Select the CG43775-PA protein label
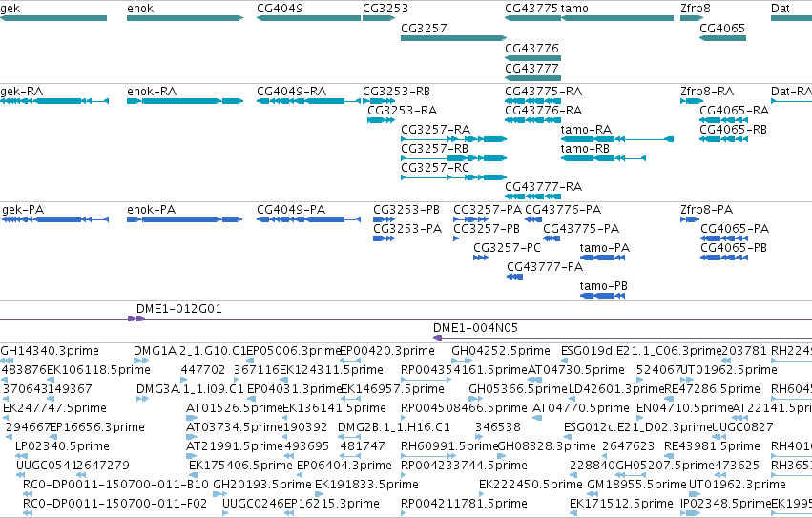 [x=581, y=229]
